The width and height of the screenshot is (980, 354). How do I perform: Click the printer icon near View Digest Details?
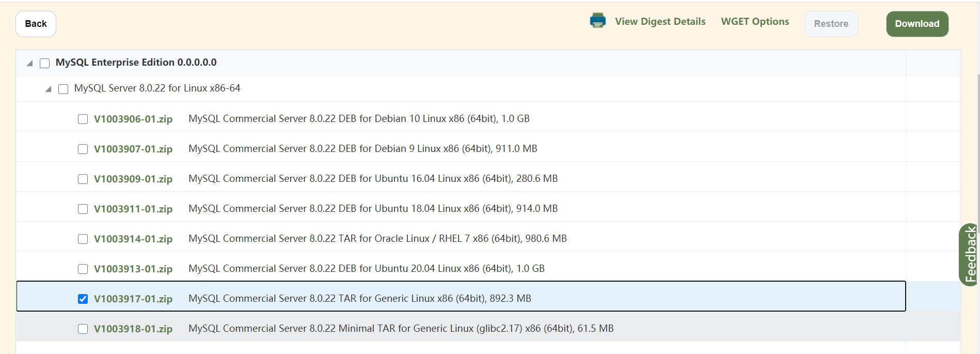597,21
